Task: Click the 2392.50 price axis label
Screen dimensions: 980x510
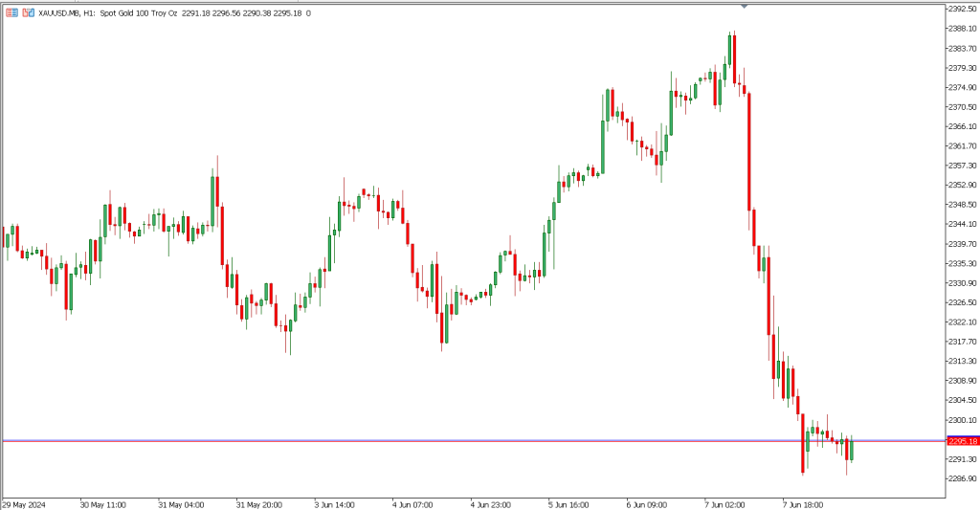Action: 964,9
